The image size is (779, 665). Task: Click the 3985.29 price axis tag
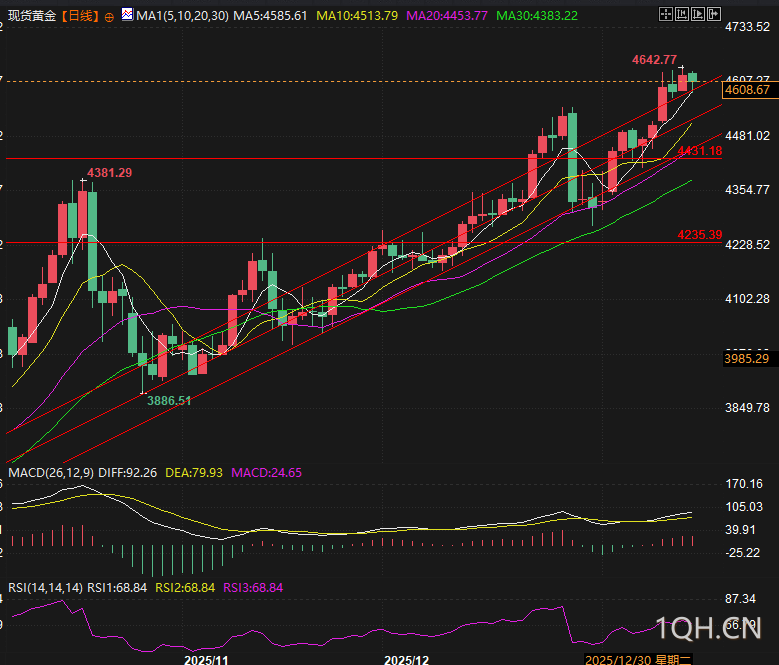(x=749, y=359)
